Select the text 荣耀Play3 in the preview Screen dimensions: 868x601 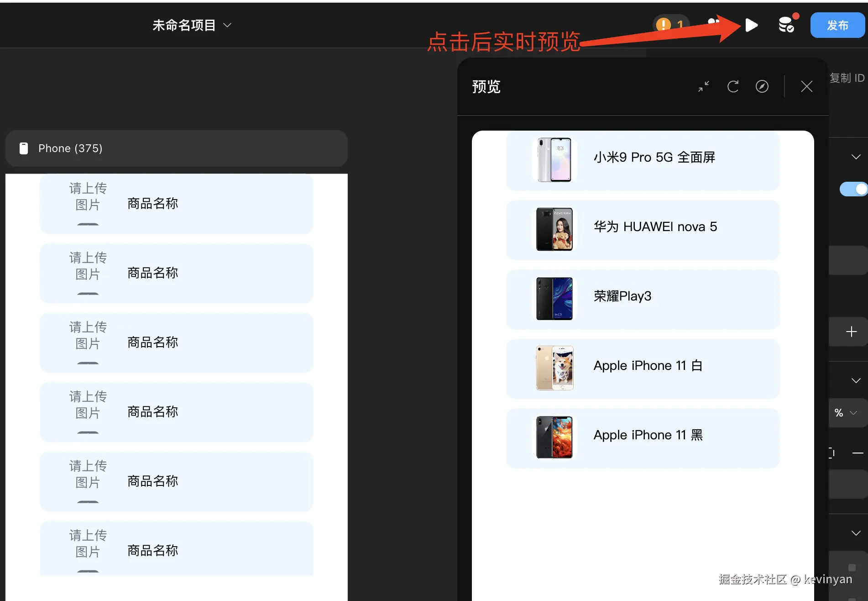click(622, 296)
